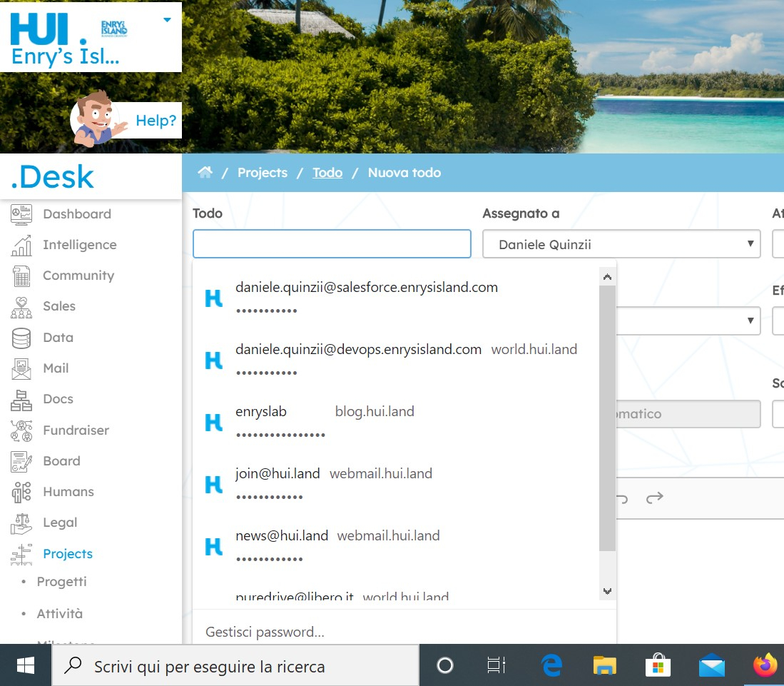Open the Community sidebar icon
The height and width of the screenshot is (686, 784).
pos(21,276)
